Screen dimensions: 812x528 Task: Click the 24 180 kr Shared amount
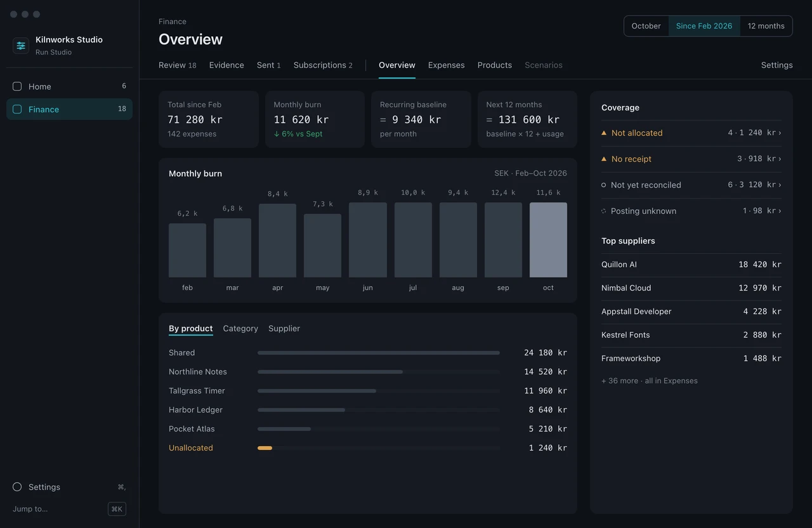point(546,353)
